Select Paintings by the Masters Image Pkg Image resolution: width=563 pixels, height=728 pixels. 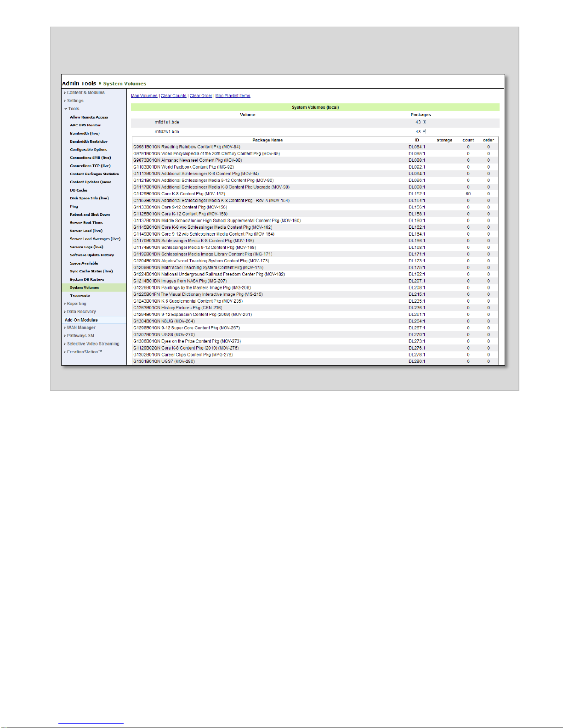click(315, 288)
